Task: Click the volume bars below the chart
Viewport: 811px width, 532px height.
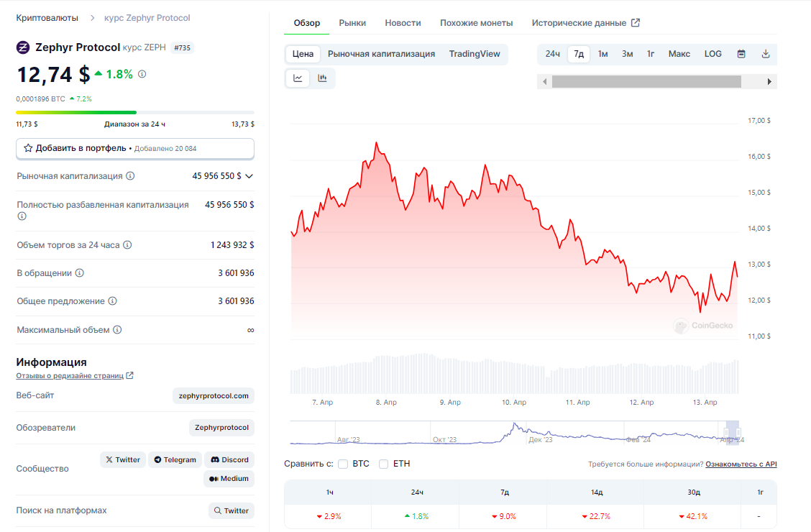Action: coord(515,373)
